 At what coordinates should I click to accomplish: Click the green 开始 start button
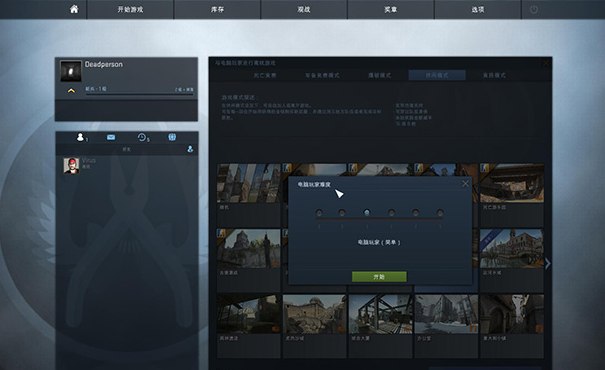pos(379,277)
